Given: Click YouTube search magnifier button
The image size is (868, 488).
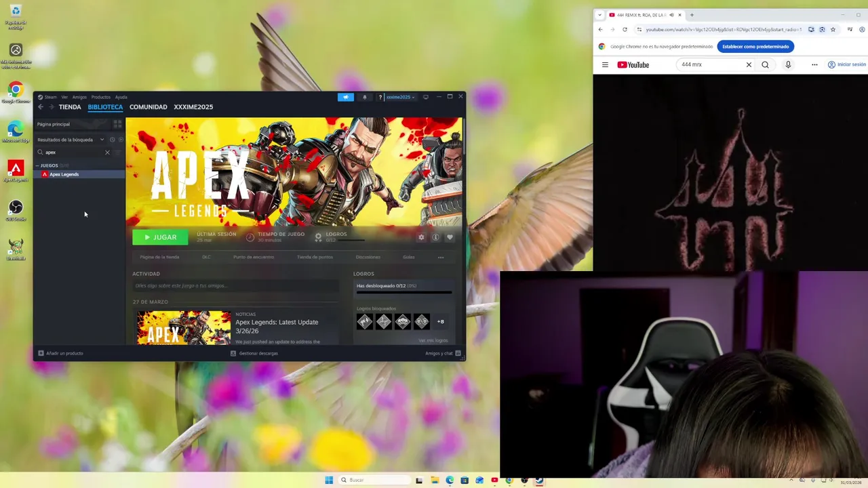Looking at the screenshot, I should [765, 65].
